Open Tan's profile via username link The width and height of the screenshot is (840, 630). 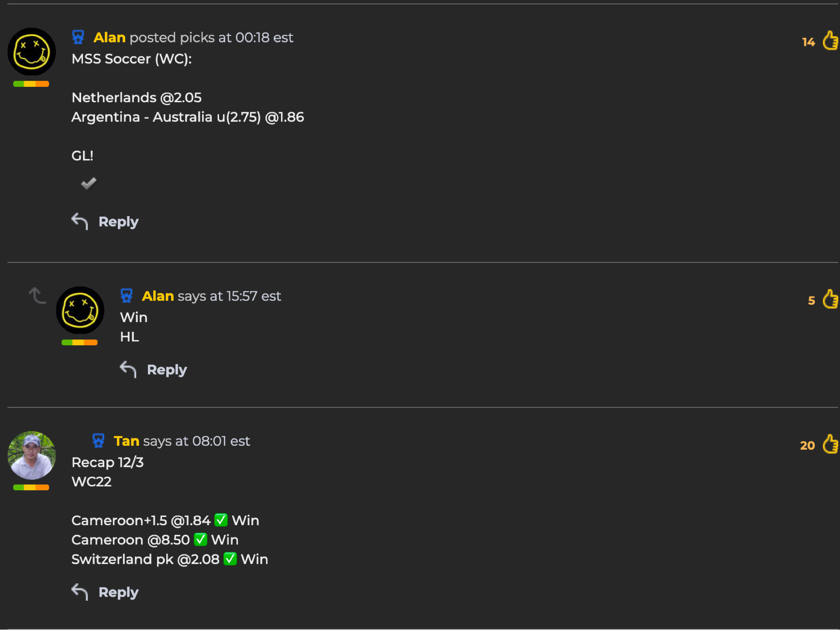127,441
